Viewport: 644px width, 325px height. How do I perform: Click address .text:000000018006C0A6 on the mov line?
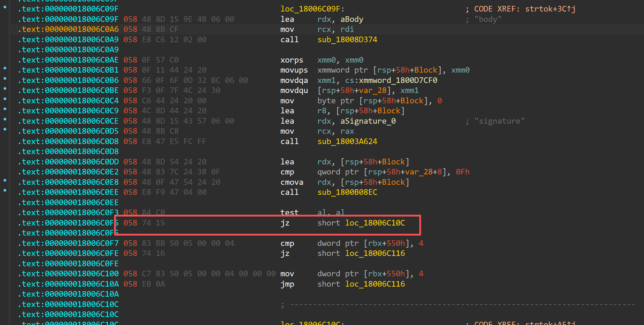point(68,29)
